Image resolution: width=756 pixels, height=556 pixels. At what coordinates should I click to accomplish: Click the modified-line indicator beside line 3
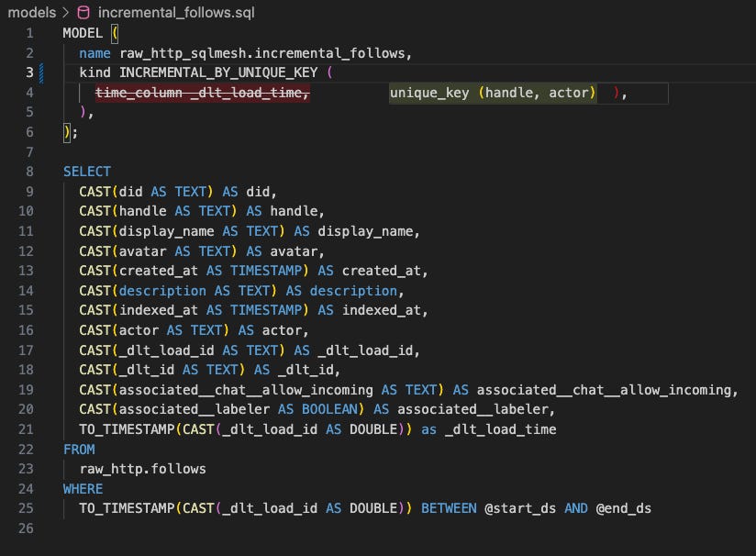pyautogui.click(x=41, y=72)
